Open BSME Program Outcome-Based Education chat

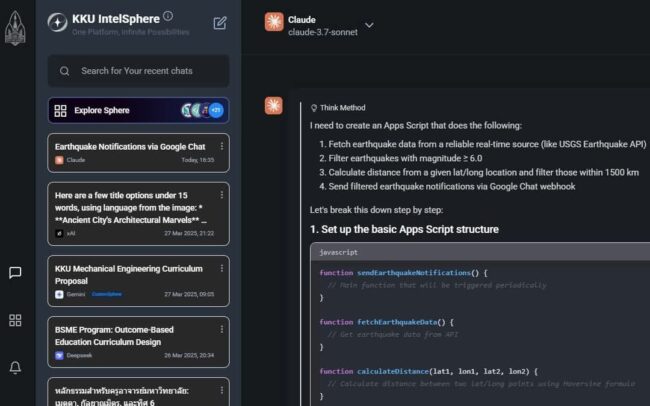(130, 336)
